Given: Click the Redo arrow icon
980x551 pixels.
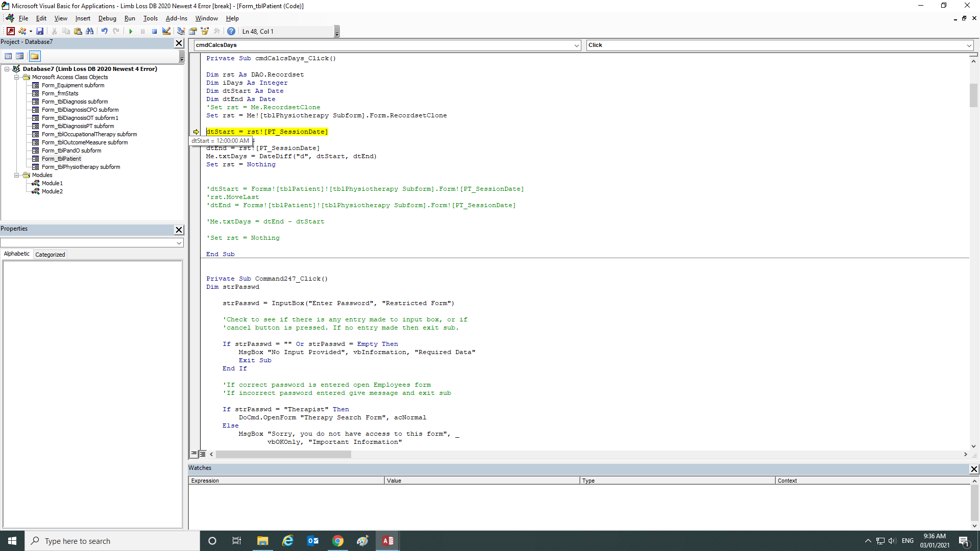Looking at the screenshot, I should tap(116, 31).
